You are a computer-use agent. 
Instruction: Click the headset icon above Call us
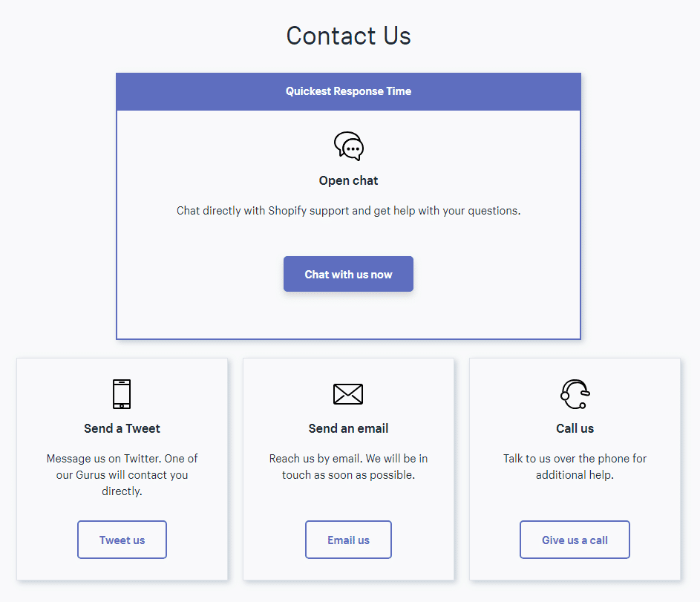[575, 394]
